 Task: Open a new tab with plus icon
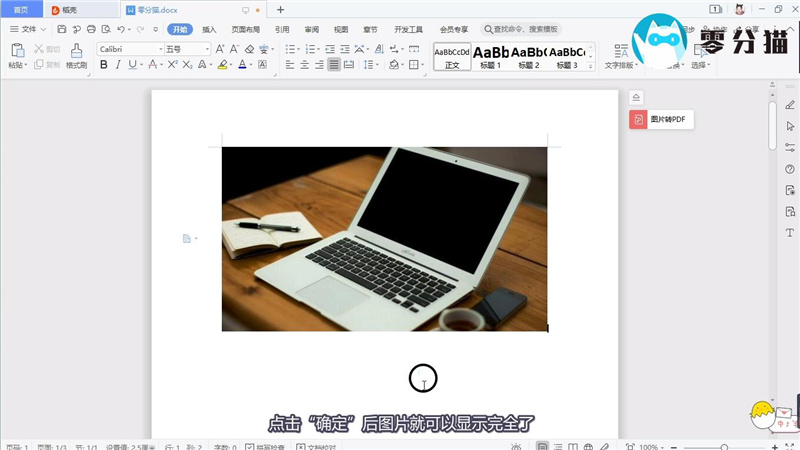pyautogui.click(x=280, y=9)
